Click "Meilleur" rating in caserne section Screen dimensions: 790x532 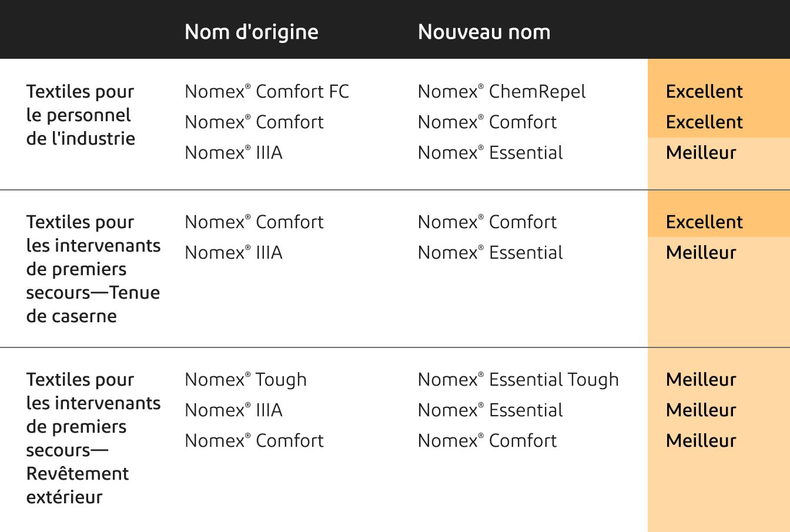701,253
